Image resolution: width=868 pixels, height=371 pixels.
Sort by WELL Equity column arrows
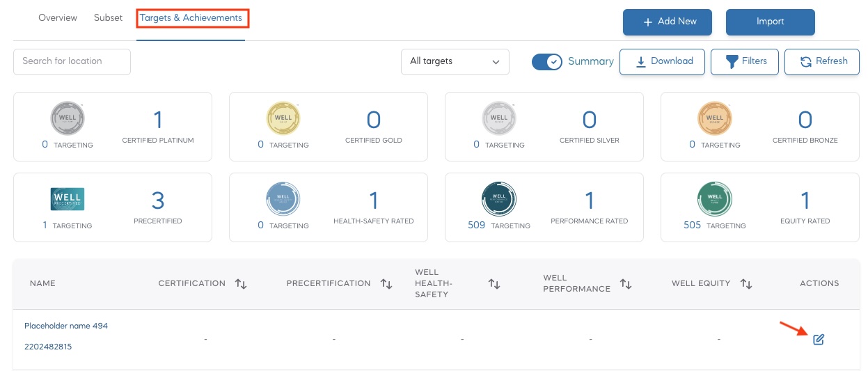[746, 284]
